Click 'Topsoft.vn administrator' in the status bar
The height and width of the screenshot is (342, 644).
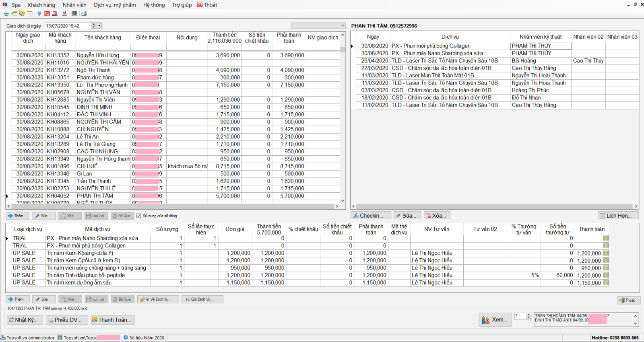(28, 338)
